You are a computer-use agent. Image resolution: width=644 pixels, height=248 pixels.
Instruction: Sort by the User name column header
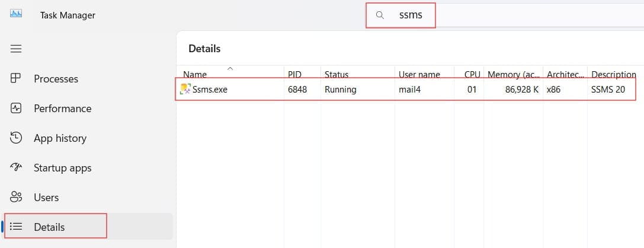click(x=424, y=74)
